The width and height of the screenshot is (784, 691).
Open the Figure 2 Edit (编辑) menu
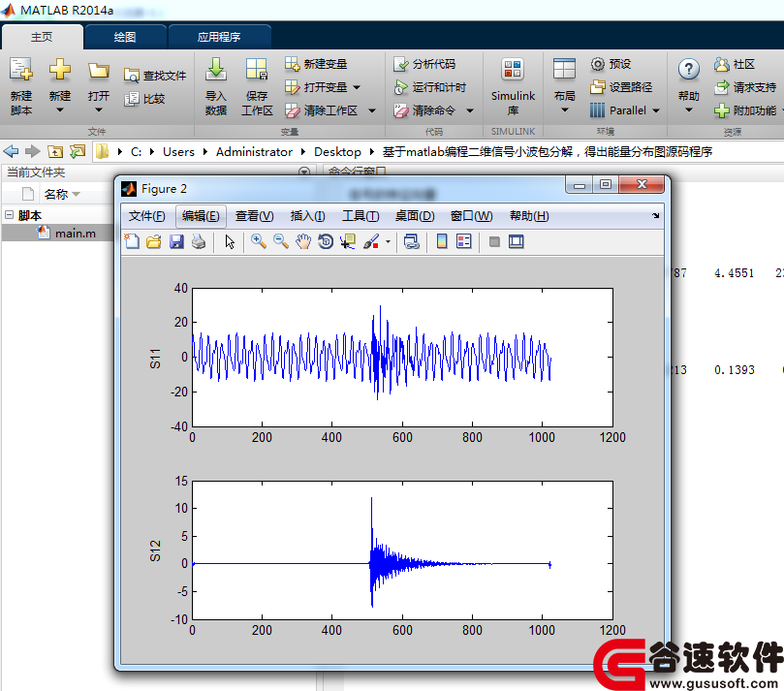pyautogui.click(x=201, y=216)
